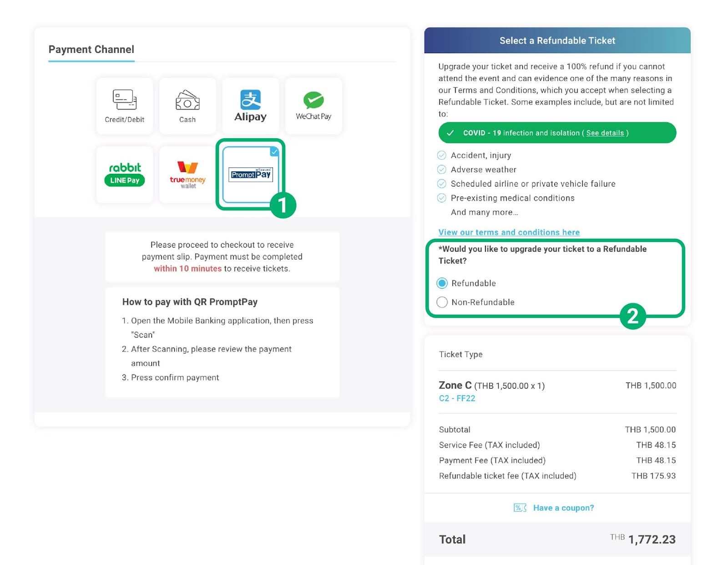
Task: Select PromptPay payment tile
Action: [250, 175]
